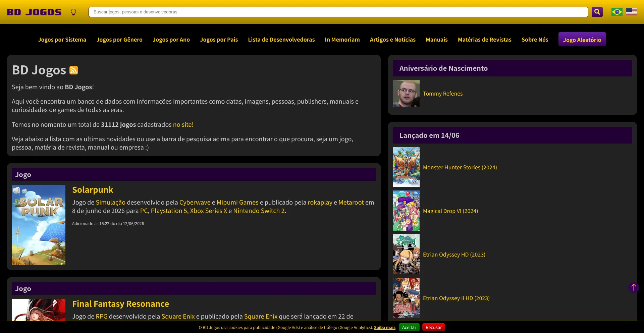644x333 pixels.
Task: Open Jogos por Ano menu
Action: point(171,40)
